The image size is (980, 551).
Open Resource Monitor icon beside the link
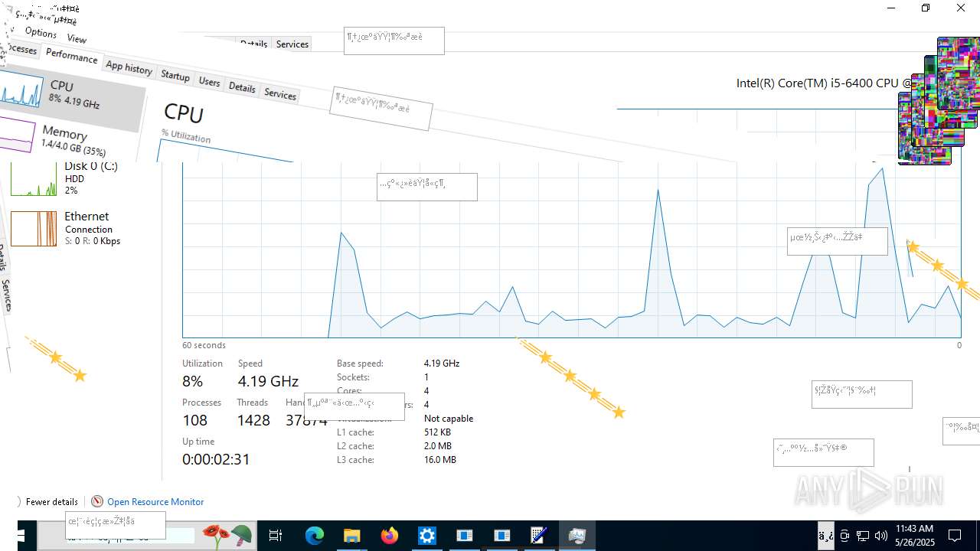point(97,501)
